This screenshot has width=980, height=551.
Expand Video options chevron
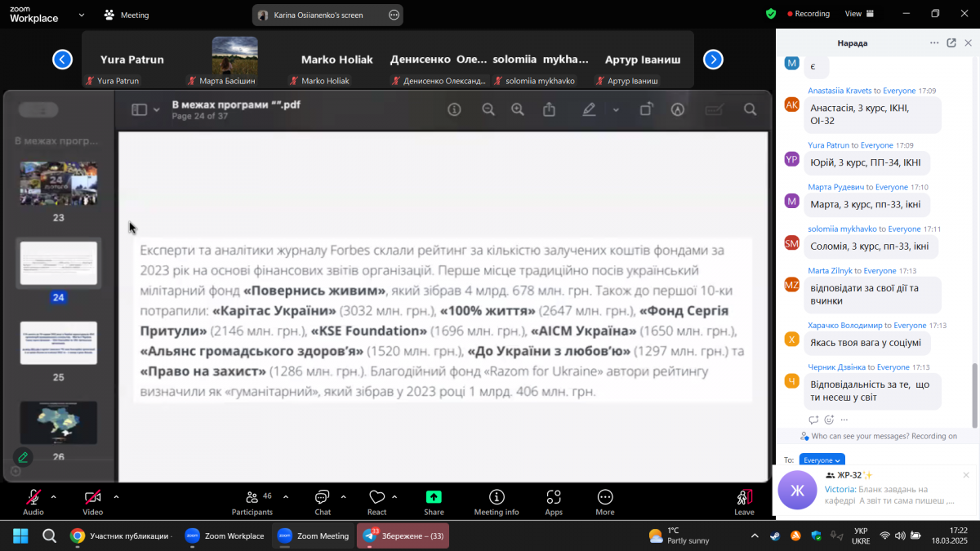pos(116,496)
